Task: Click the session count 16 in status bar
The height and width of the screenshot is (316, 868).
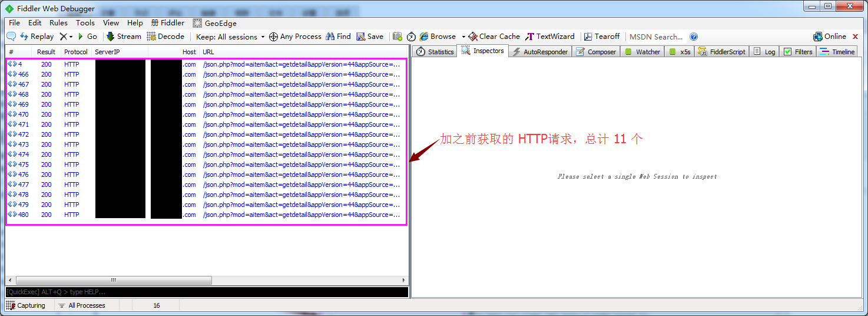Action: click(x=156, y=305)
